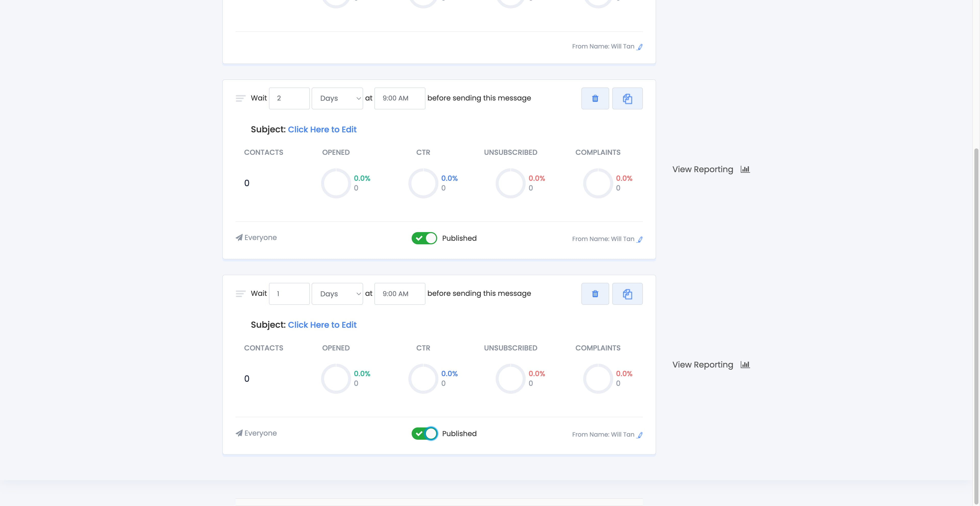
Task: Click the subject link on the 2-day message to edit
Action: click(x=322, y=130)
